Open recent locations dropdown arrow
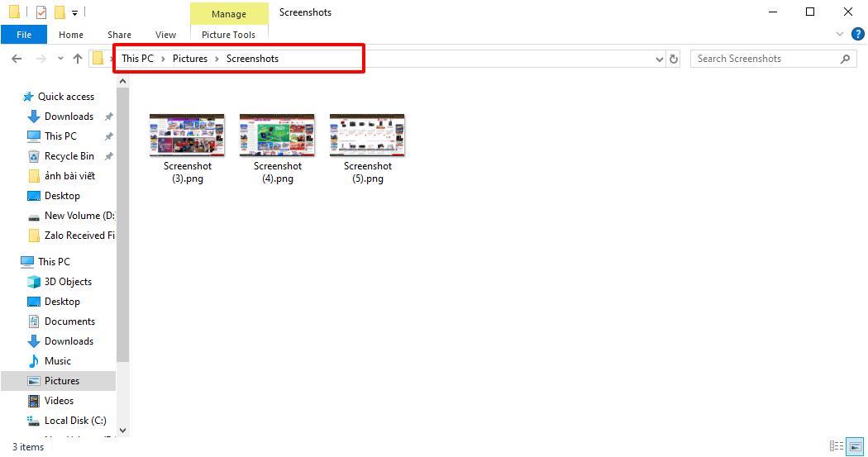Screen dimensions: 868x457 coord(60,59)
